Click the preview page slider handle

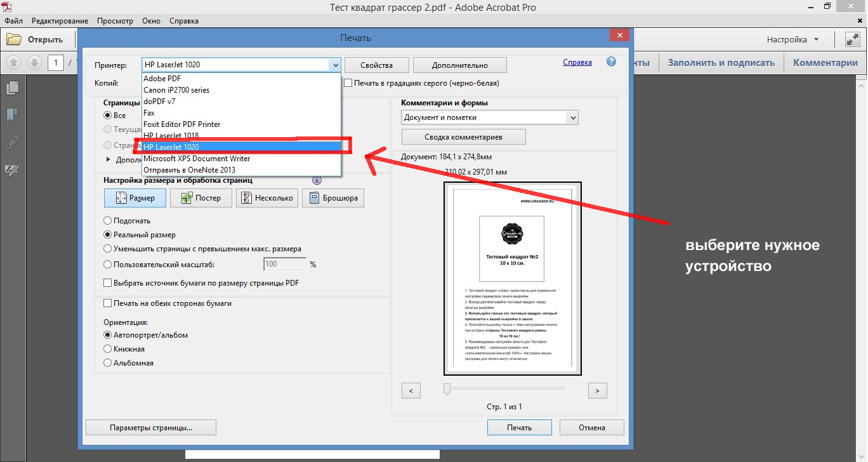point(447,388)
